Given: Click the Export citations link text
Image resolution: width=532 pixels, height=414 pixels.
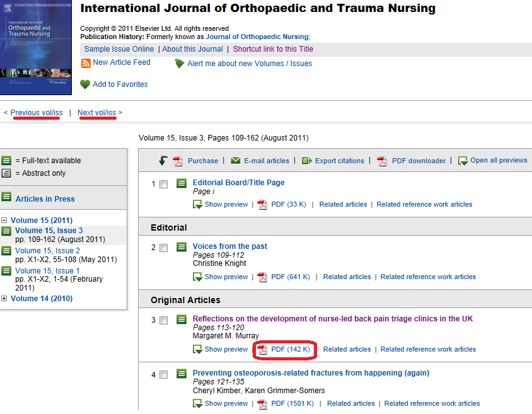Looking at the screenshot, I should pyautogui.click(x=340, y=161).
